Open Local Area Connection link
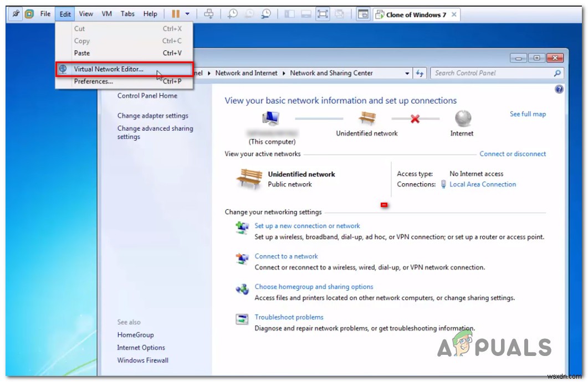 (x=482, y=184)
